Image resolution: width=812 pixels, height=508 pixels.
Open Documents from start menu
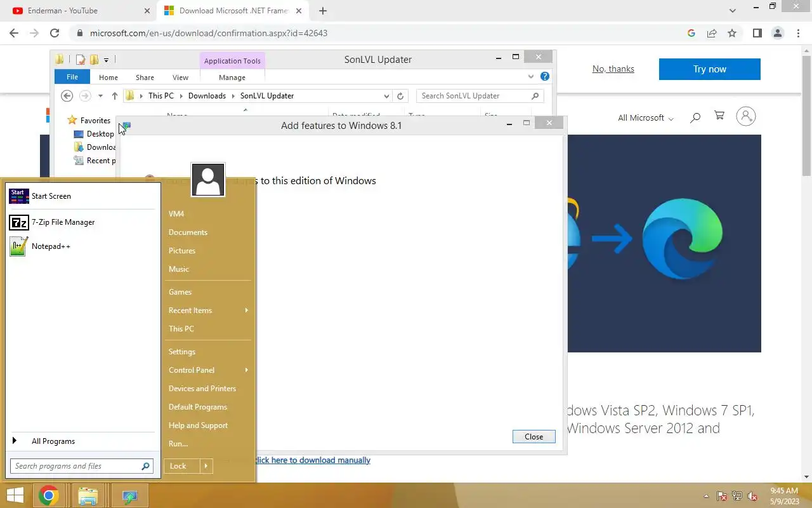188,232
